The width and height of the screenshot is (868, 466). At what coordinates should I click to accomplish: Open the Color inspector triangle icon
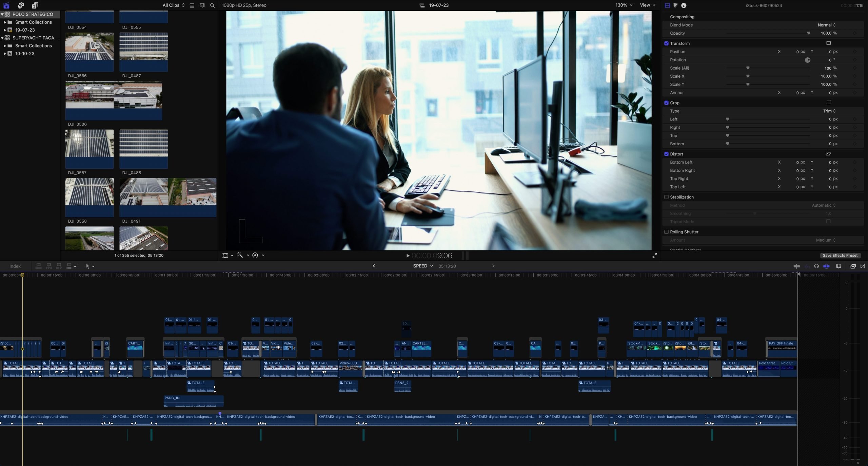coord(675,5)
